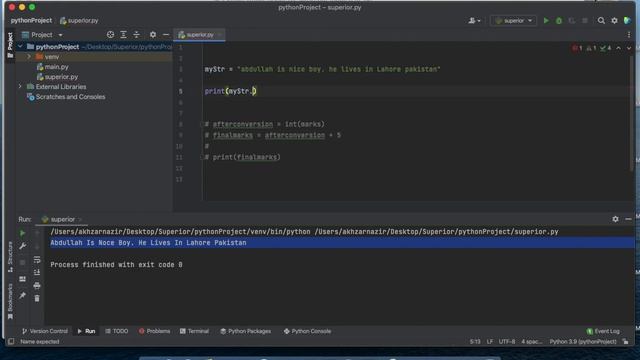Click the wrench icon in the Run panel
Image resolution: width=640 pixels, height=360 pixels.
22,246
